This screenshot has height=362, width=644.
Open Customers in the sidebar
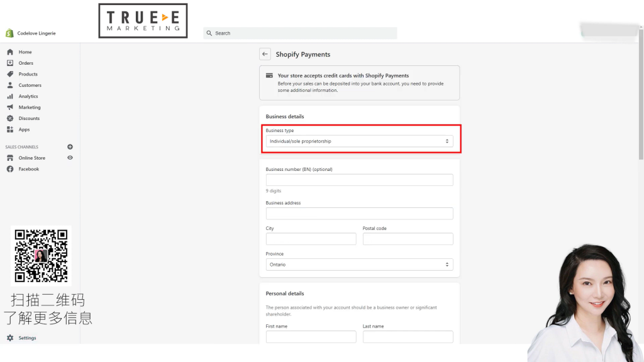[30, 85]
